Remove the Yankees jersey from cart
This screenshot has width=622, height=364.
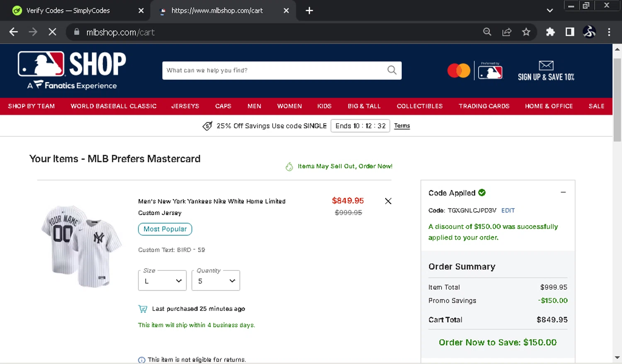[x=388, y=201]
